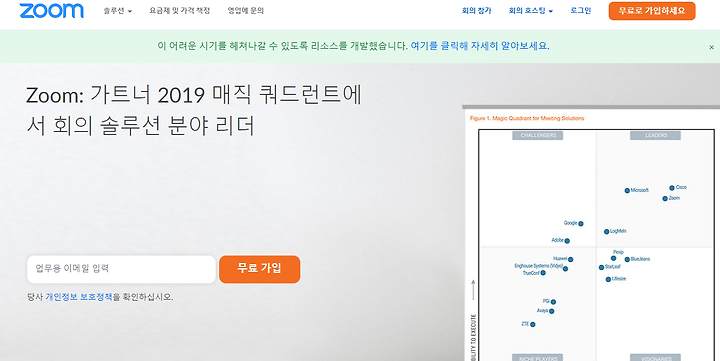Click the CHALLENGERS quadrant label
Screen dimensions: 720x361
(538, 135)
